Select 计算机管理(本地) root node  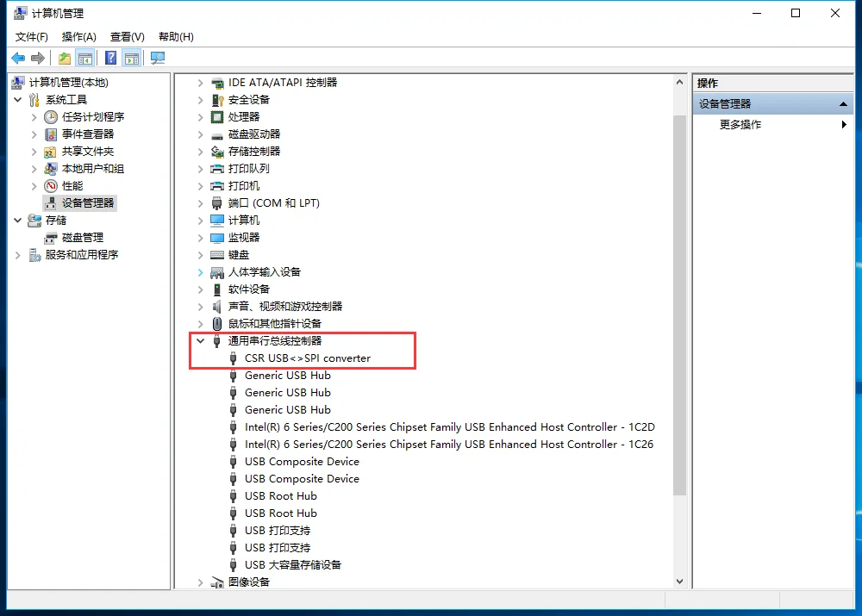point(69,83)
